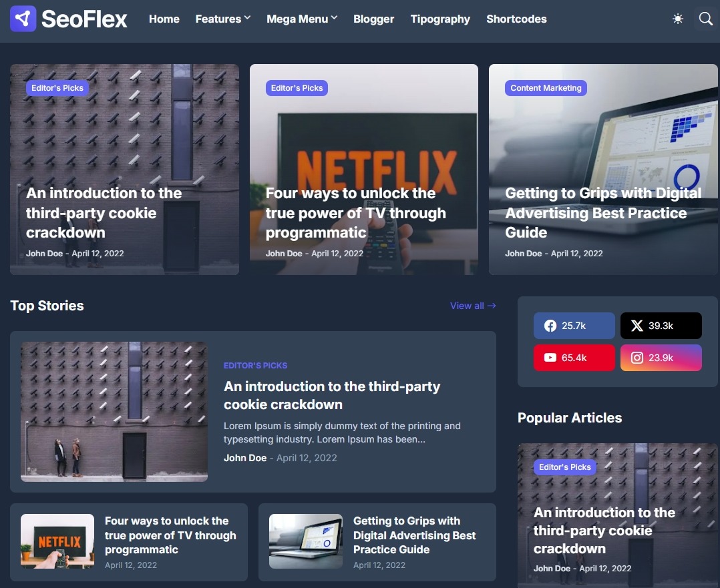Open small card title Four ways to unlock TV
The width and height of the screenshot is (720, 588).
170,535
